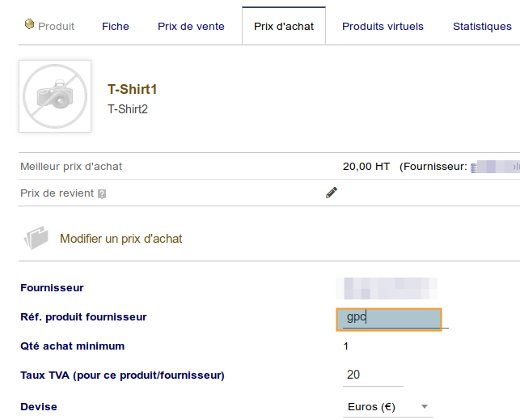Click the T-Shirt1 product reference
This screenshot has width=520, height=420.
tap(132, 89)
